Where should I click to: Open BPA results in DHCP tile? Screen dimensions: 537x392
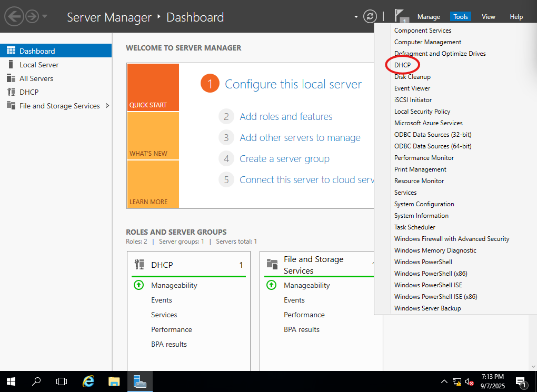pyautogui.click(x=169, y=344)
